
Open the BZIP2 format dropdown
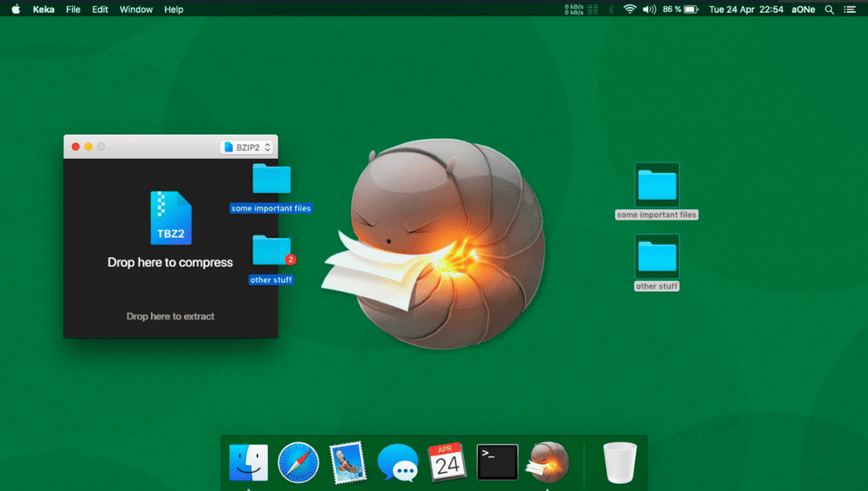[246, 147]
